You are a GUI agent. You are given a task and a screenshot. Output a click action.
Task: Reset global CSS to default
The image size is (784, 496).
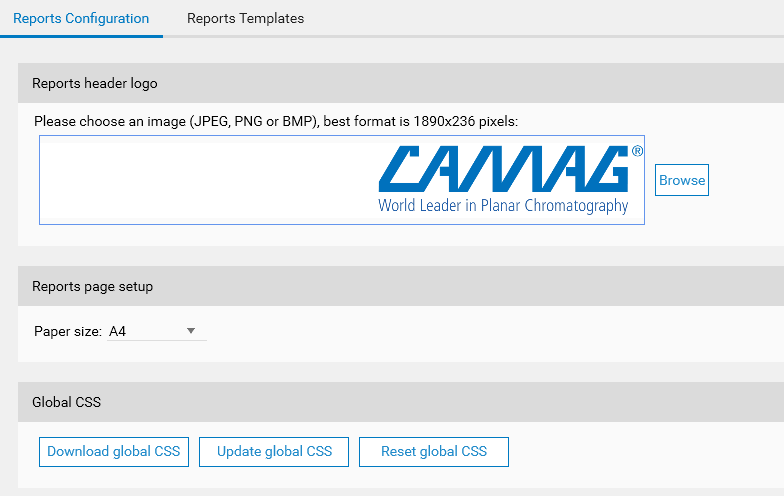tap(434, 451)
